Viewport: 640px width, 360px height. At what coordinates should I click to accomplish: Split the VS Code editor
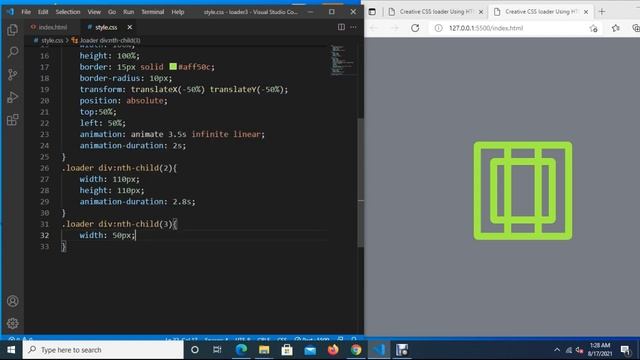click(x=341, y=27)
